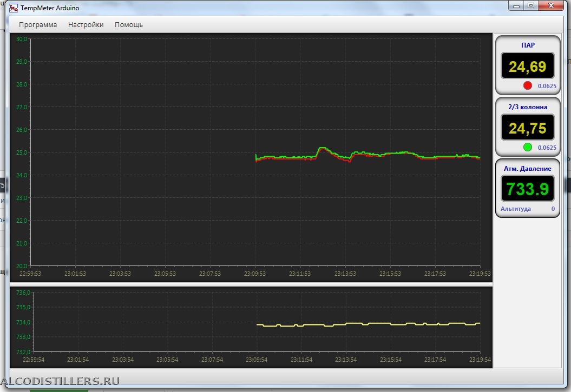
Task: Click the ПАР panel title
Action: [528, 45]
